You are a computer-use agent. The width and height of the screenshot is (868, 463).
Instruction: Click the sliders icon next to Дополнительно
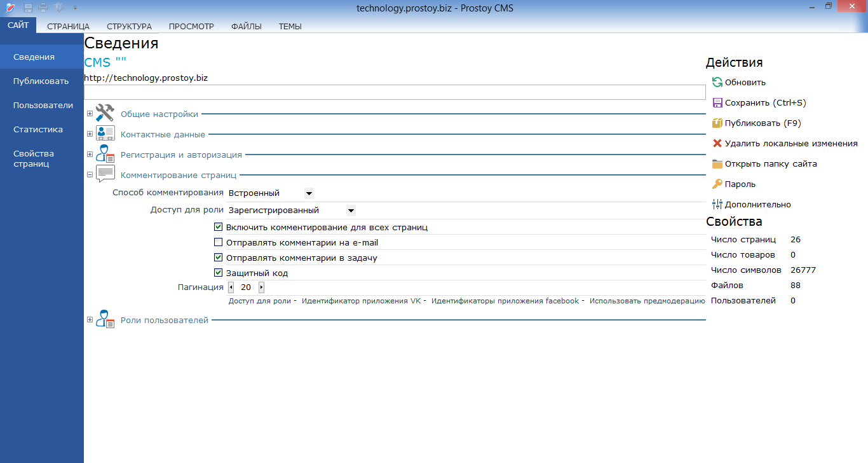[x=717, y=204]
